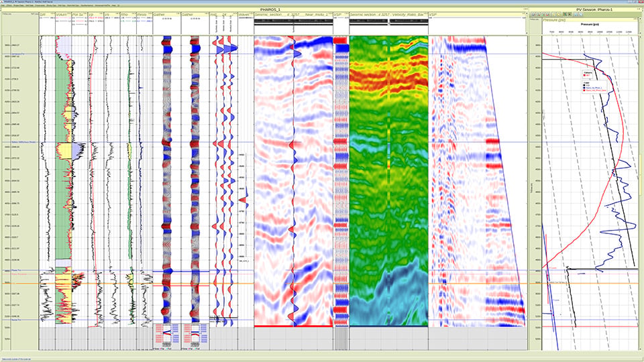The width and height of the screenshot is (644, 362).
Task: Click the first yellow icon in PV Session toolbar
Action: pyautogui.click(x=553, y=14)
